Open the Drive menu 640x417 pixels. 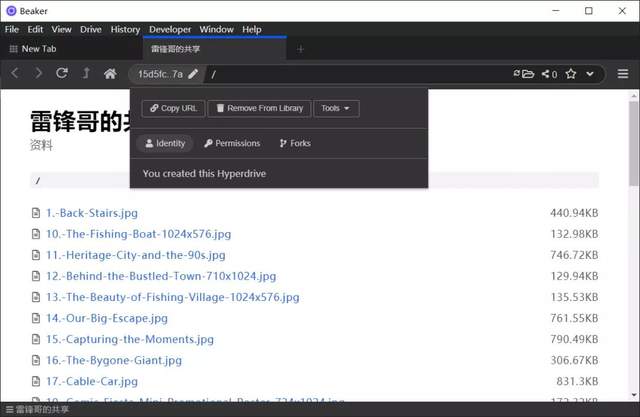[x=91, y=29]
